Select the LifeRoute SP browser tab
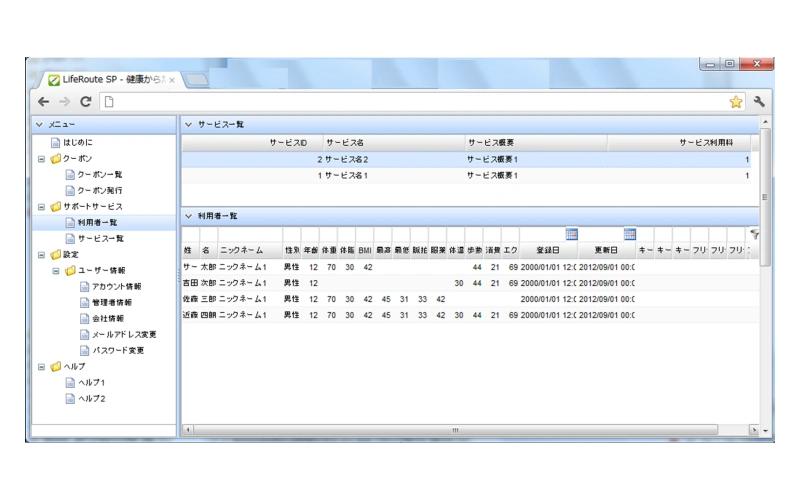The image size is (800, 500). (x=110, y=80)
